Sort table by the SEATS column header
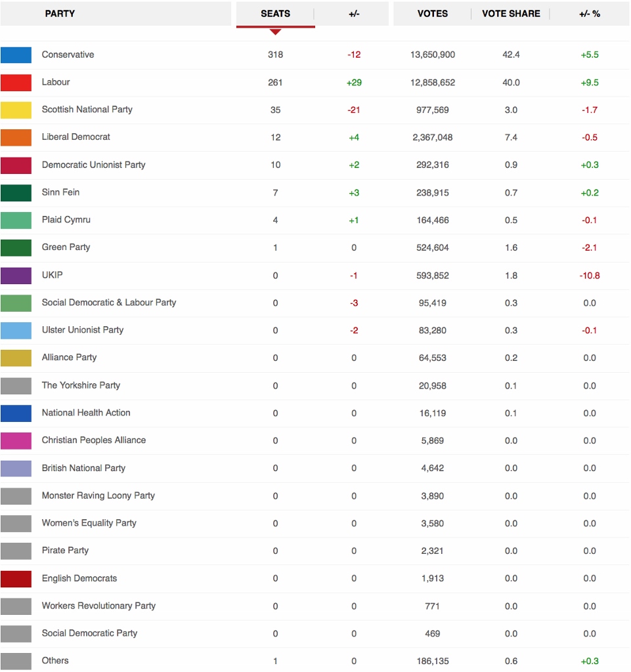Viewport: 631px width, 672px height. (275, 14)
